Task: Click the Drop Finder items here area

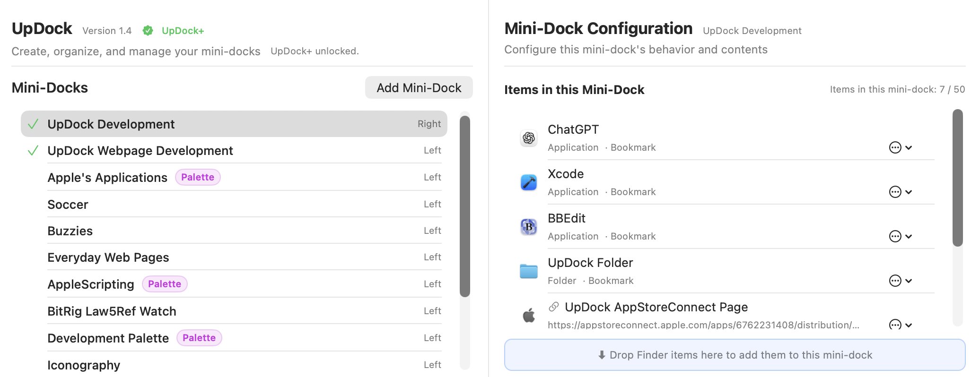Action: point(735,355)
